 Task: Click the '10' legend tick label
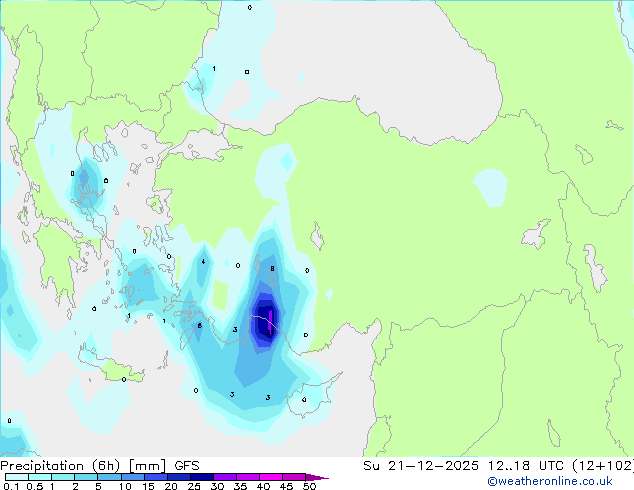[x=125, y=486]
